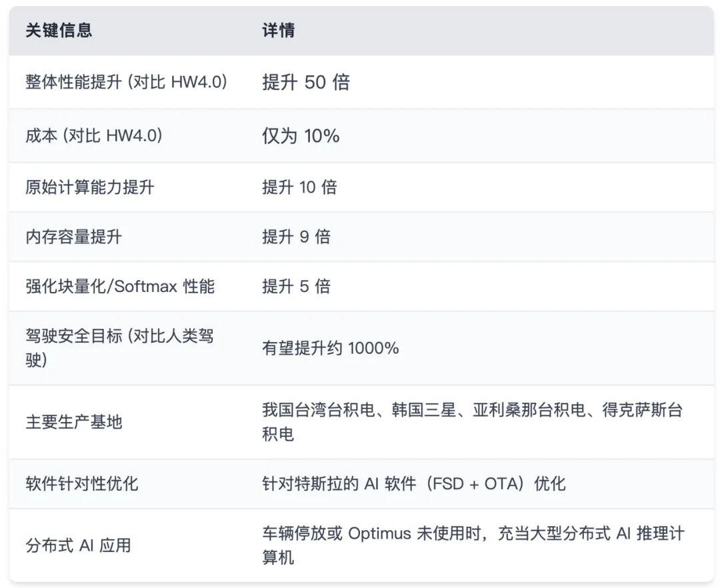
Task: Click the 提升 9 倍 value
Action: pos(296,237)
